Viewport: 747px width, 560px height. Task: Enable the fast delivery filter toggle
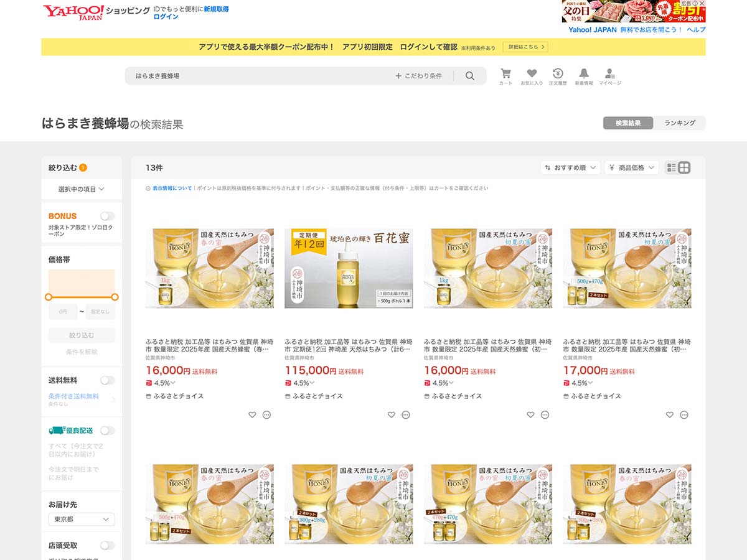click(107, 431)
